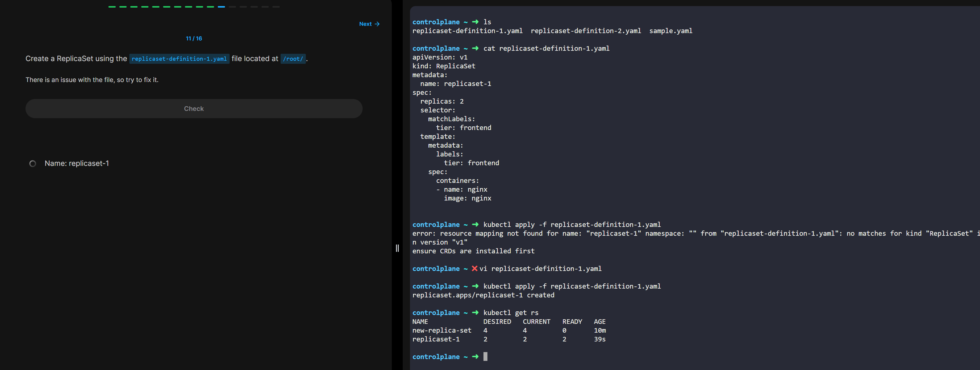Screen dimensions: 980x370
Task: Click the terminal cursor at last prompt
Action: [x=485, y=356]
